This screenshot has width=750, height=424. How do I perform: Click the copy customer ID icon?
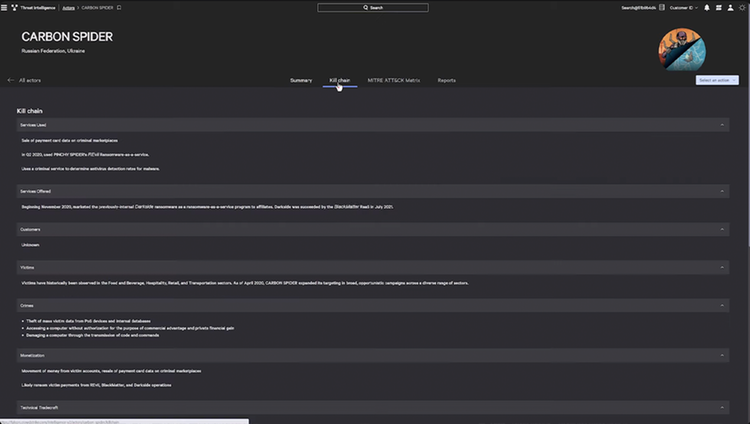662,8
